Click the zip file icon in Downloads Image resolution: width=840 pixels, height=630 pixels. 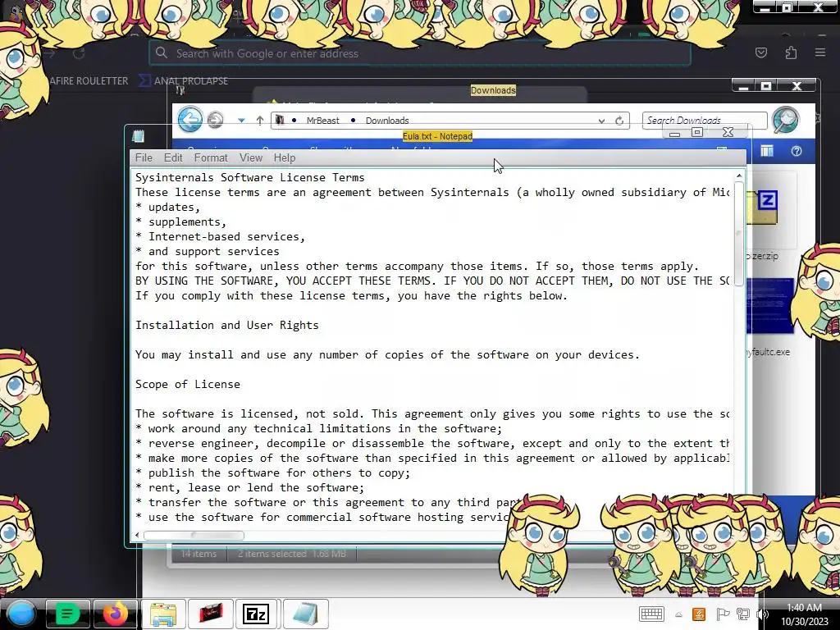pyautogui.click(x=763, y=208)
